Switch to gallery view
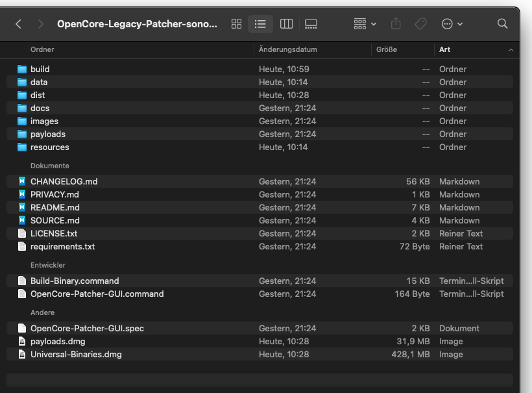Image resolution: width=532 pixels, height=393 pixels. (311, 24)
